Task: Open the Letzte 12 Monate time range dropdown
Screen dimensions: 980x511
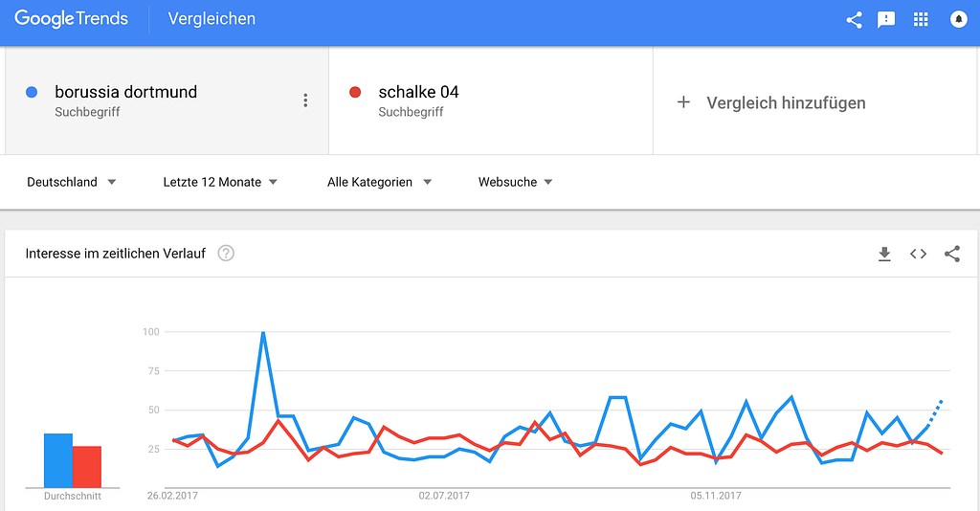Action: tap(220, 182)
